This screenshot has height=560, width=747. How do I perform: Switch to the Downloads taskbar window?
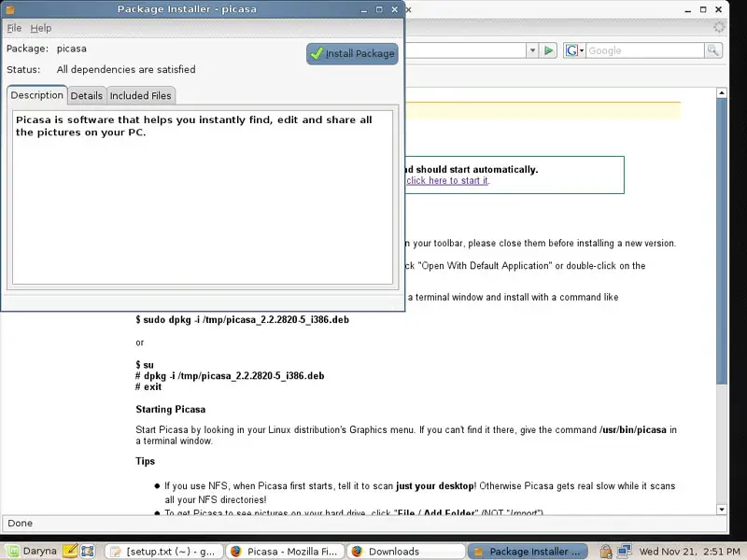[x=406, y=552]
